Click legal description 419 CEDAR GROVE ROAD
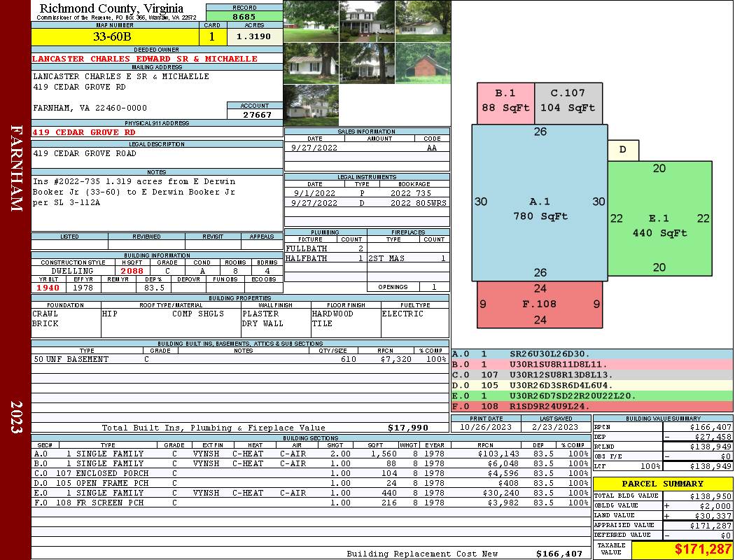Screen dimensions: 735x560 (x=85, y=153)
